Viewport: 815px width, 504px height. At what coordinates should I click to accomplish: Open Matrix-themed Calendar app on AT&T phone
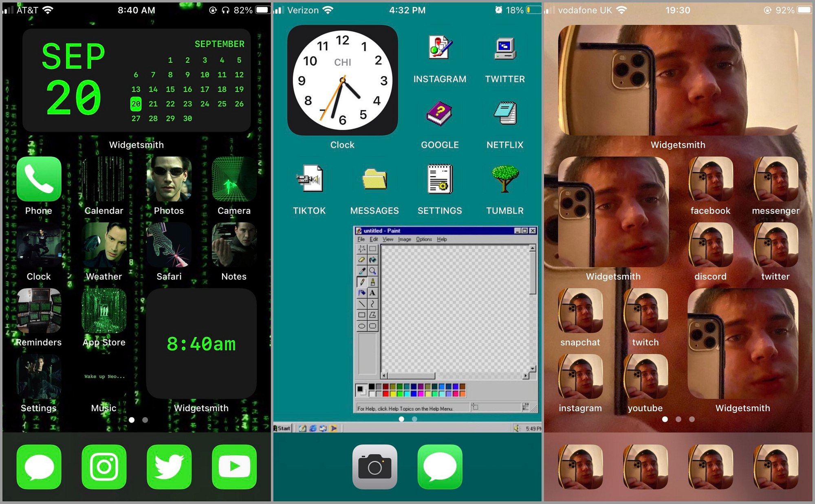tap(104, 179)
